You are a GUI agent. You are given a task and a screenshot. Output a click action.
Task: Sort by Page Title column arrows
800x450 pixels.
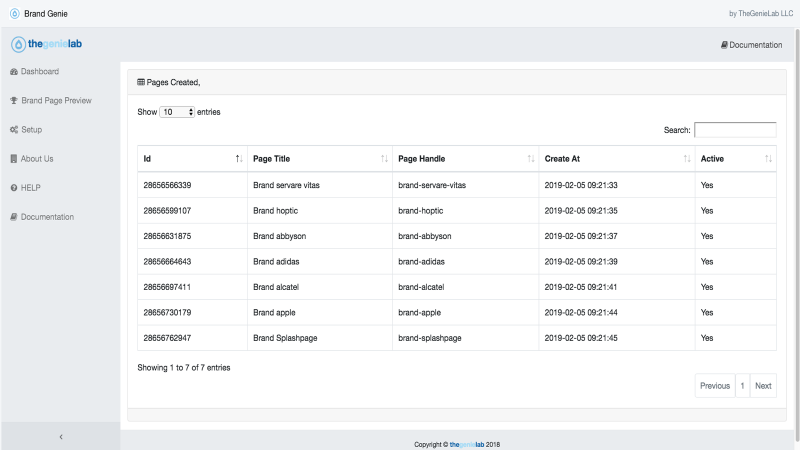click(x=384, y=159)
